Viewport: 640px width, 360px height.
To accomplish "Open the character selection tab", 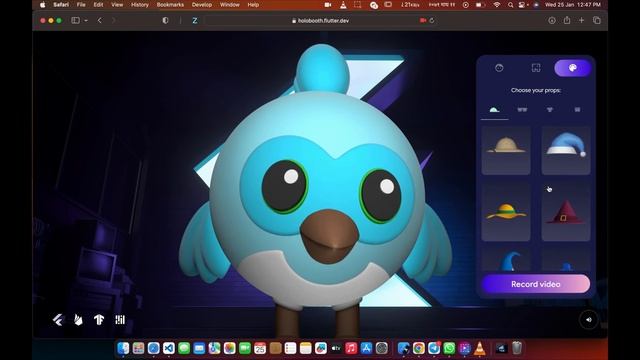I will tap(499, 68).
